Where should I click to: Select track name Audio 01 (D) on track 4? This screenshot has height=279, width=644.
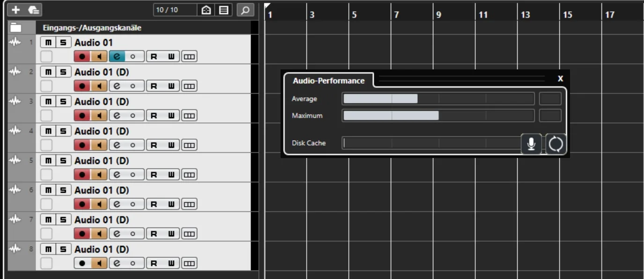(102, 131)
